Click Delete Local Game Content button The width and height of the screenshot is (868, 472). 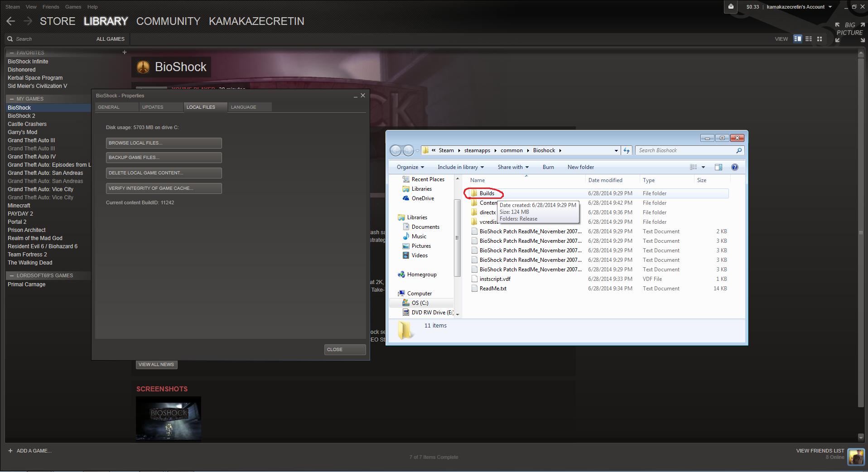164,173
